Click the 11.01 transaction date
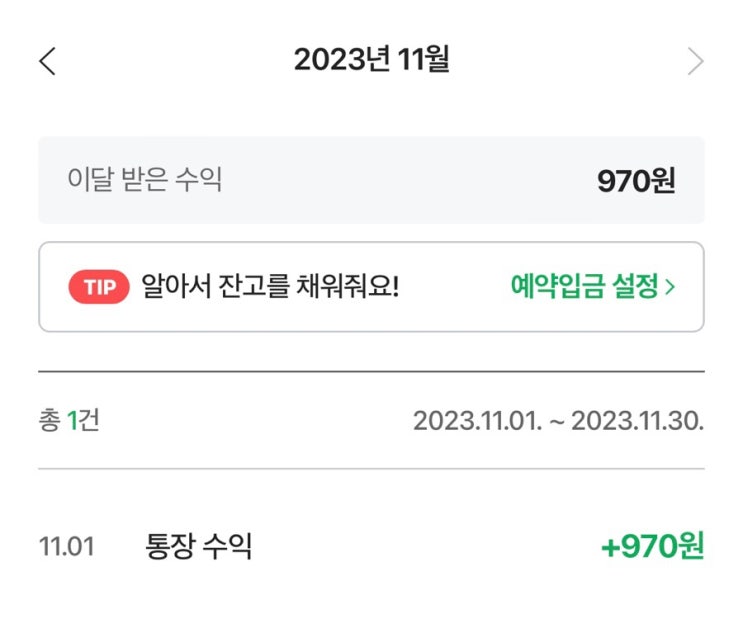 point(66,547)
